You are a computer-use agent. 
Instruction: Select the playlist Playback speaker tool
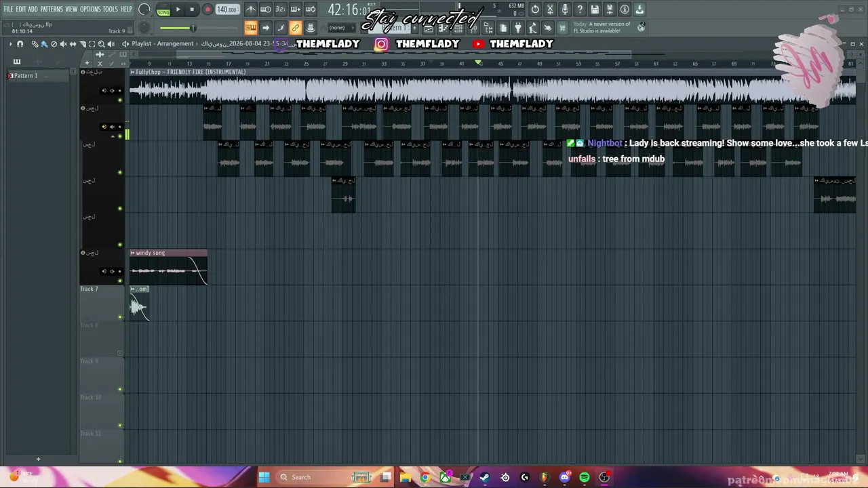coord(111,44)
